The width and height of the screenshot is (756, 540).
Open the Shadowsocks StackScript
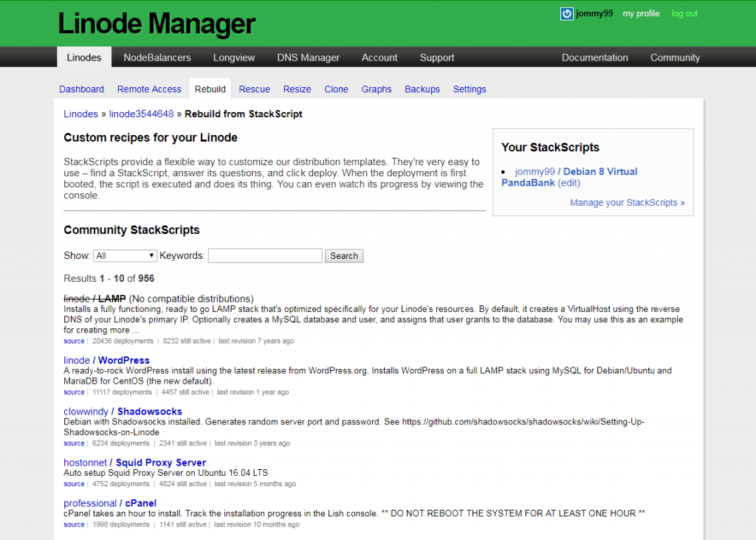[x=149, y=412]
